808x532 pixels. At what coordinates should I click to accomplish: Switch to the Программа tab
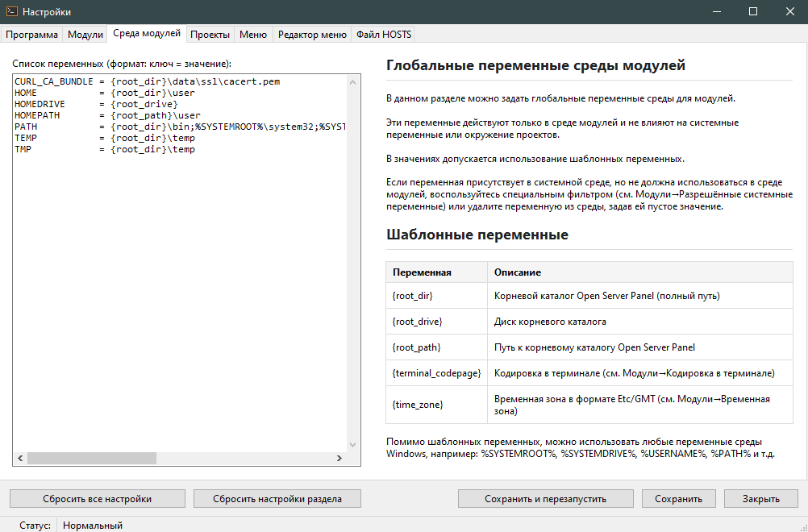pos(32,35)
